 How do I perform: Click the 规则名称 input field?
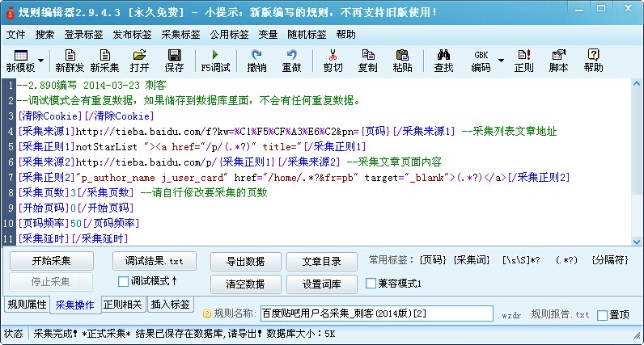click(377, 313)
